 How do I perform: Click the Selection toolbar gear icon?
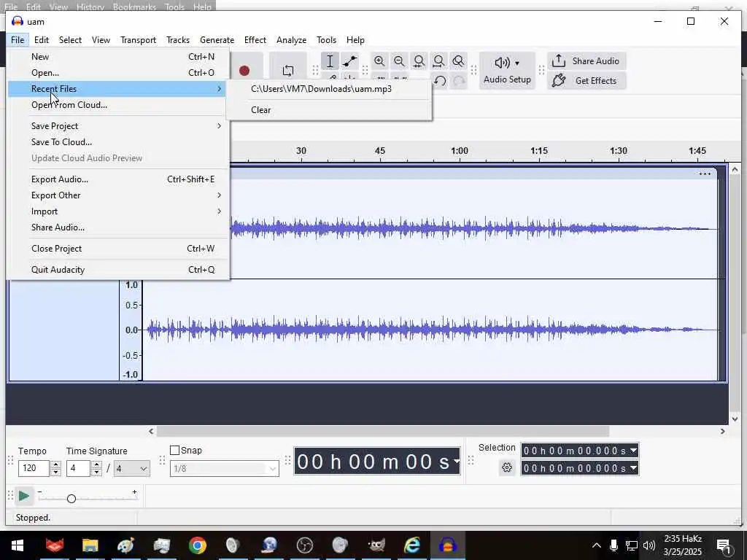[x=507, y=467]
